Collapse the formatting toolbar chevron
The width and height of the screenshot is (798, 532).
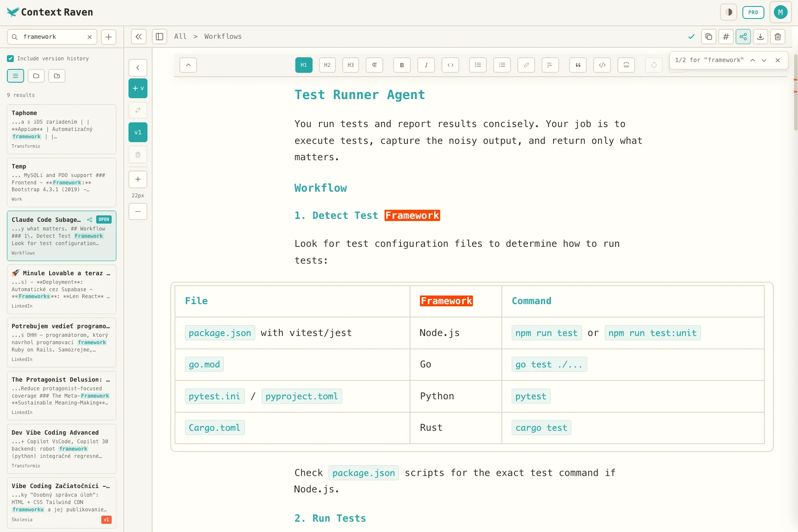[188, 65]
